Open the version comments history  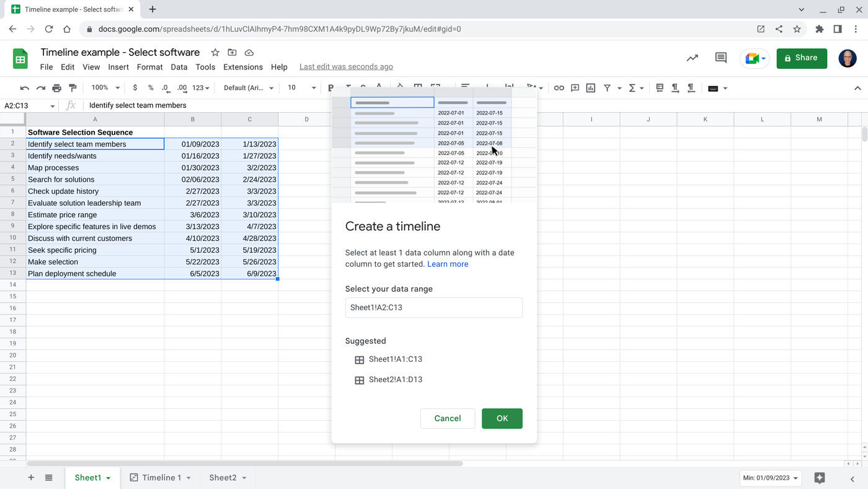click(x=720, y=58)
